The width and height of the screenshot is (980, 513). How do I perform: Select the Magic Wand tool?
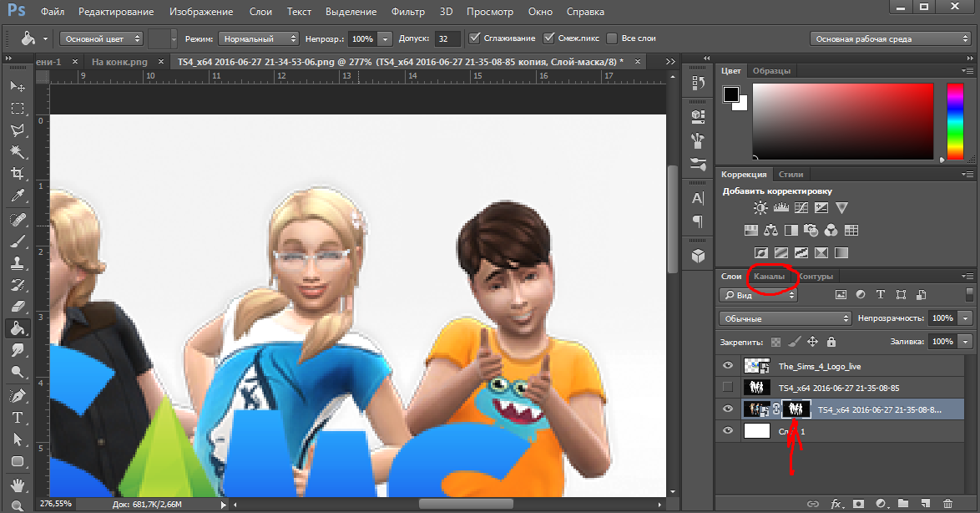click(18, 151)
